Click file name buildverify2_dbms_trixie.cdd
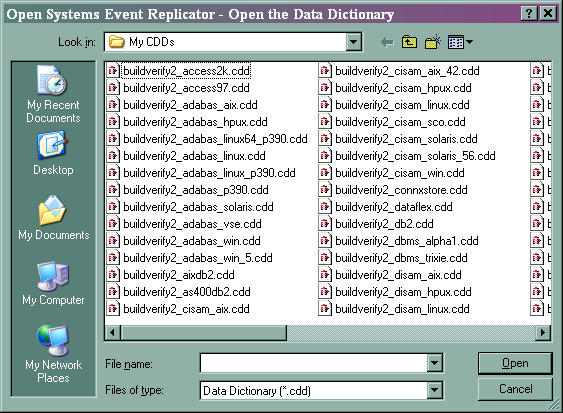Viewport: 563px width, 413px height. pyautogui.click(x=401, y=258)
